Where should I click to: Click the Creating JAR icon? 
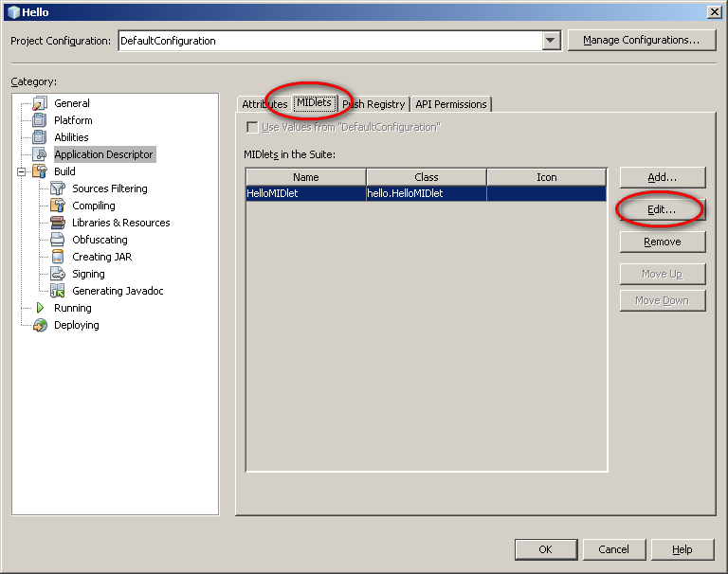click(58, 257)
